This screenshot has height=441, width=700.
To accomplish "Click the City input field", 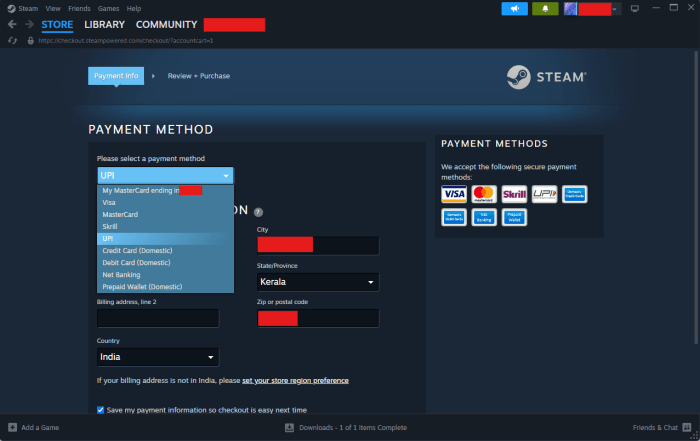I will pos(318,245).
